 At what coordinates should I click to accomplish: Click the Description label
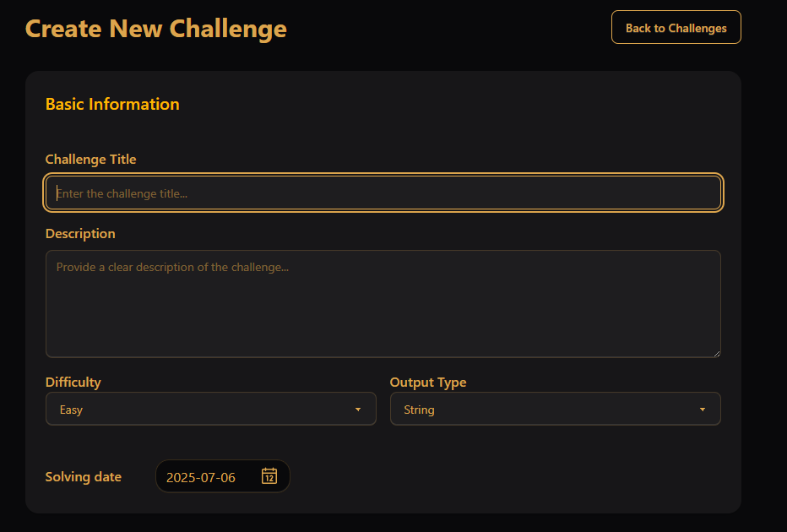80,234
